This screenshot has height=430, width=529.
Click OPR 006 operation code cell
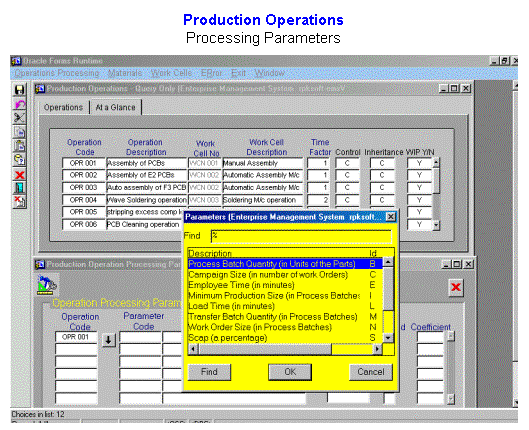83,224
